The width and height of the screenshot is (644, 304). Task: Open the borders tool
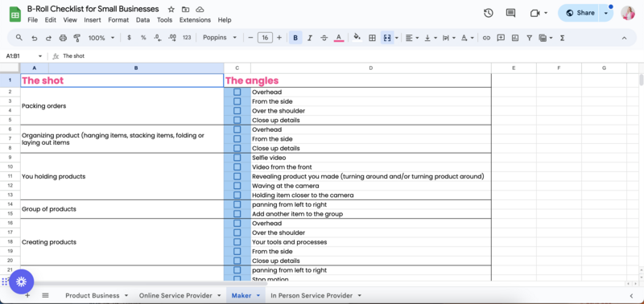[x=372, y=38]
